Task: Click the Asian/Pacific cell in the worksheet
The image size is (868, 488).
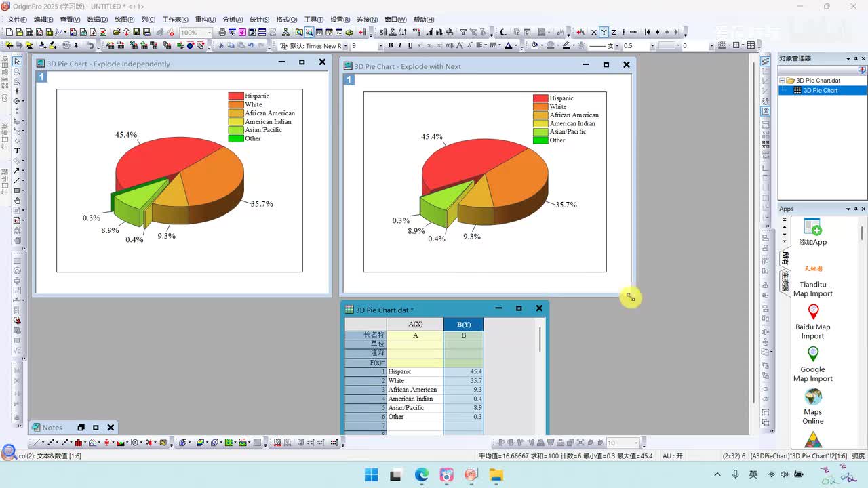Action: point(415,407)
